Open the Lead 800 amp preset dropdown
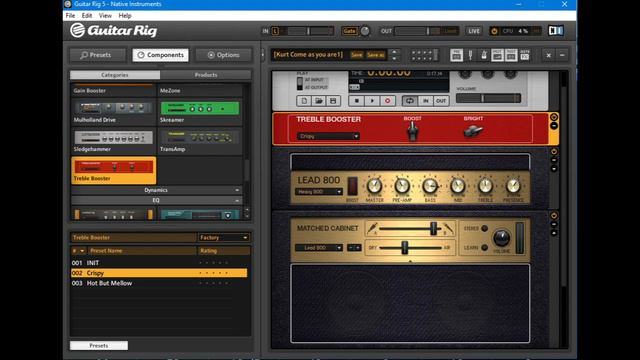Viewport: 640px width, 360px height. [319, 192]
